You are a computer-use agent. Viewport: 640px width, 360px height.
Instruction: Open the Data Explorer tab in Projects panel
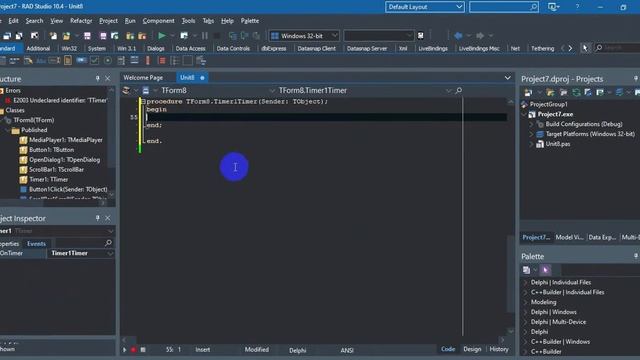point(602,238)
